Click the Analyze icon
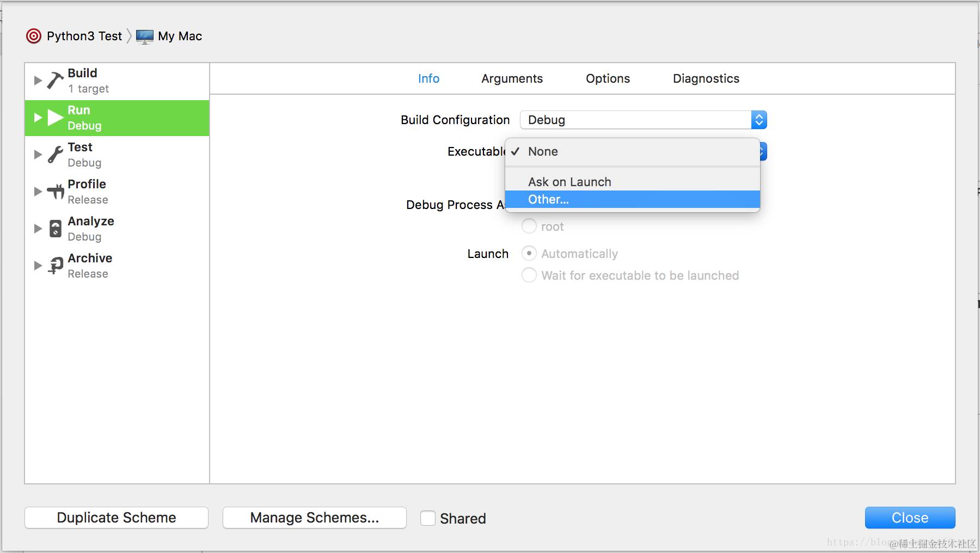This screenshot has height=553, width=980. 56,229
